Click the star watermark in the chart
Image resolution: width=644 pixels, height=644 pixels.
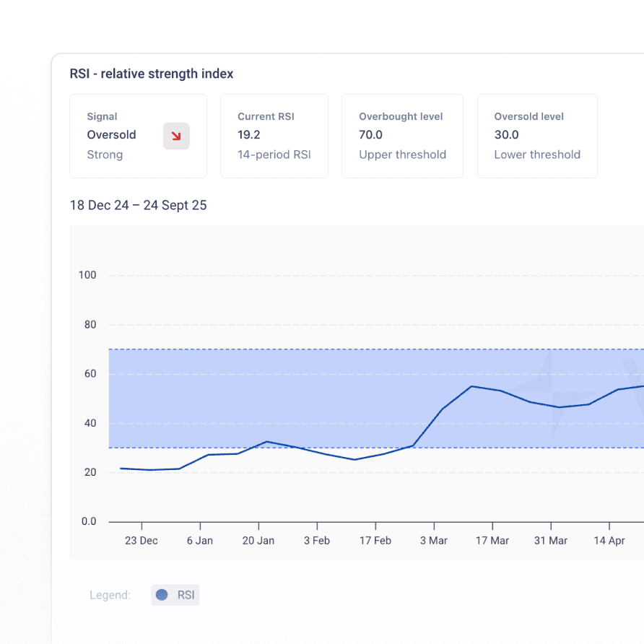coord(549,393)
